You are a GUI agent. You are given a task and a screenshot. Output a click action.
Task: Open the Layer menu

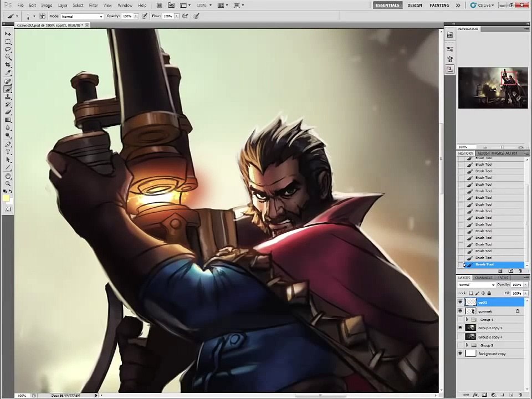pos(63,5)
